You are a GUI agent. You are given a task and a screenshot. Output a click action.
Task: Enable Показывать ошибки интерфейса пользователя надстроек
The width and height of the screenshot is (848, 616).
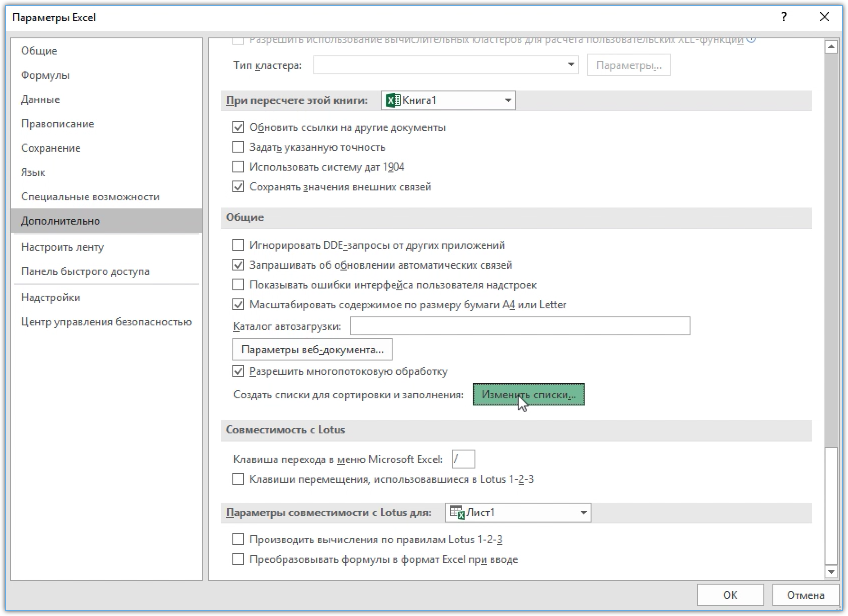pos(238,284)
